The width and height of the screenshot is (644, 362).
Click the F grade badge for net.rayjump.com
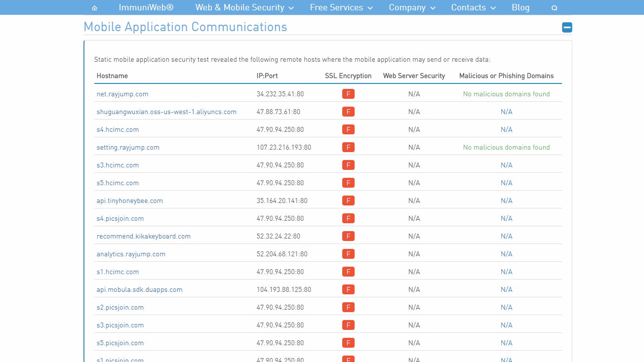coord(348,94)
